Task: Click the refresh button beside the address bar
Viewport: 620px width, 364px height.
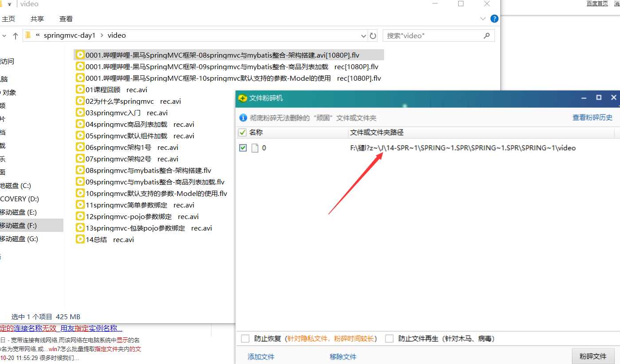Action: [x=373, y=35]
